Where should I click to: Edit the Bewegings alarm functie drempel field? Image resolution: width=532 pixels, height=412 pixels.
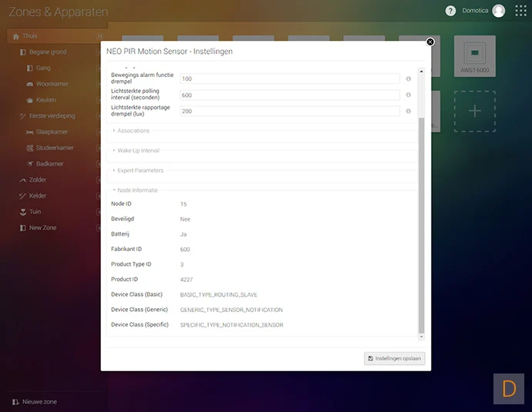click(290, 79)
